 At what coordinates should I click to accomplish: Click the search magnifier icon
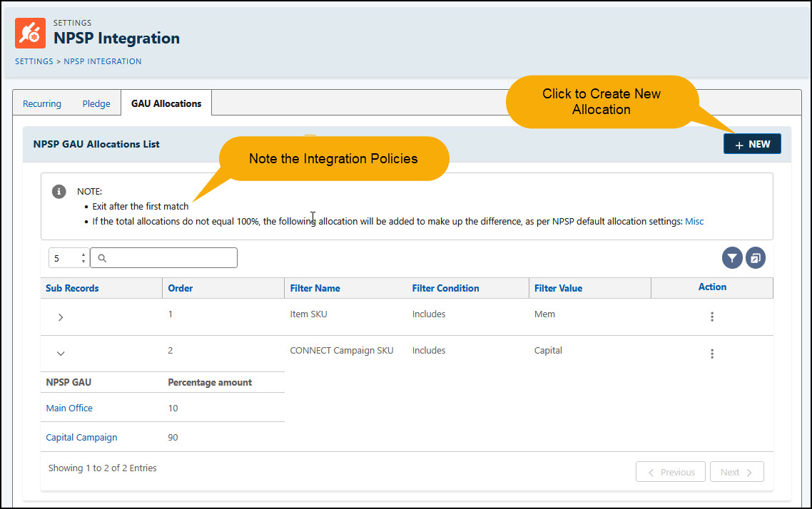(x=102, y=258)
